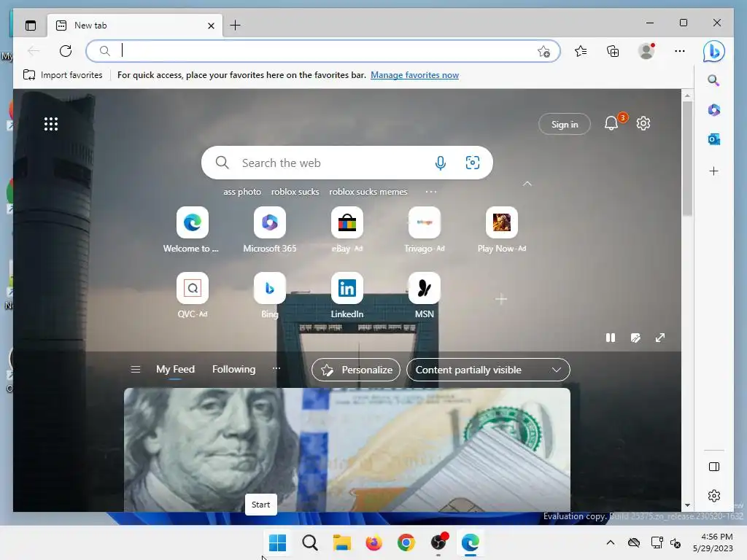
Task: Launch Google Chrome from the taskbar
Action: [x=406, y=542]
